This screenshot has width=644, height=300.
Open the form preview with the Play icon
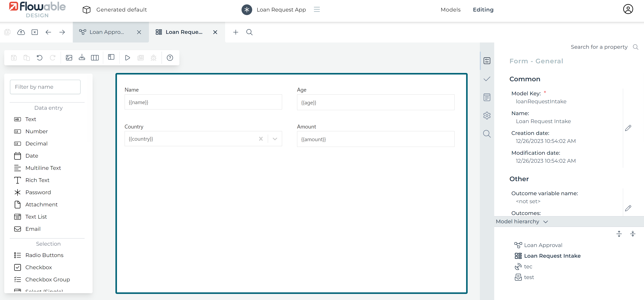[127, 58]
